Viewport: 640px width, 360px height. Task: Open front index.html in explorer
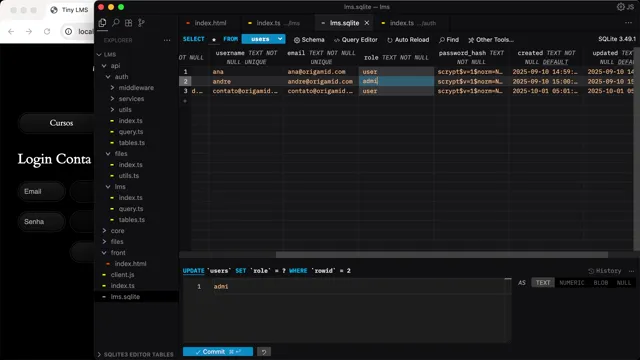tap(130, 264)
